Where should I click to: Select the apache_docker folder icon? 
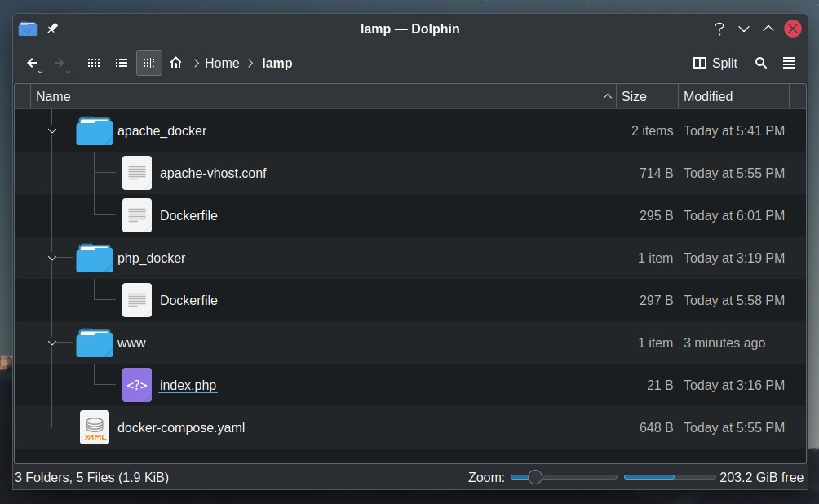click(95, 130)
